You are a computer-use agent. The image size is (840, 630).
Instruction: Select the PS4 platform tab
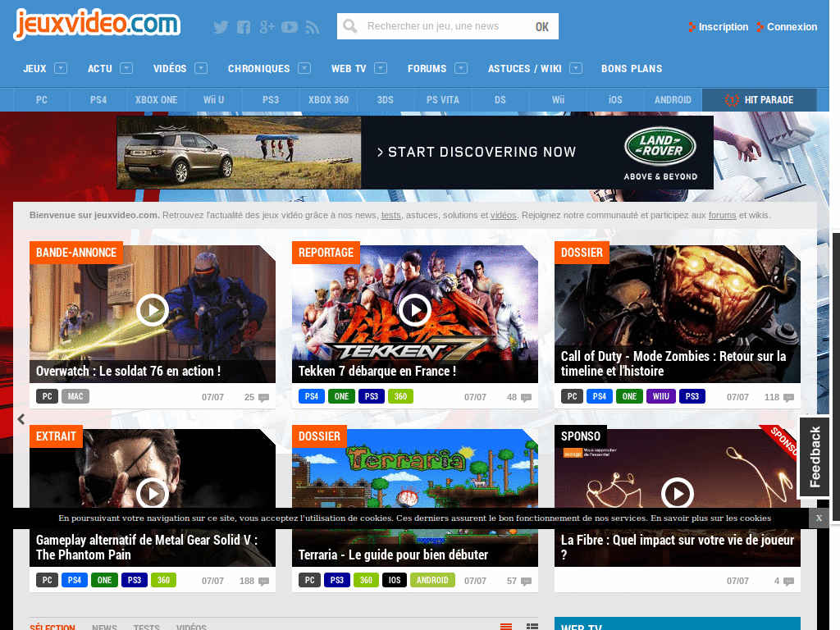click(98, 99)
